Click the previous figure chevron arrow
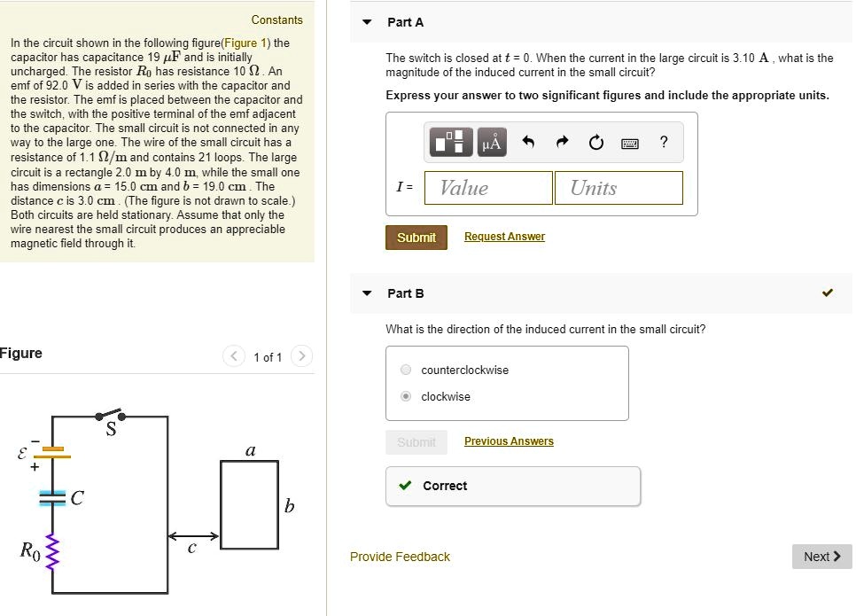This screenshot has height=616, width=856. coord(233,356)
